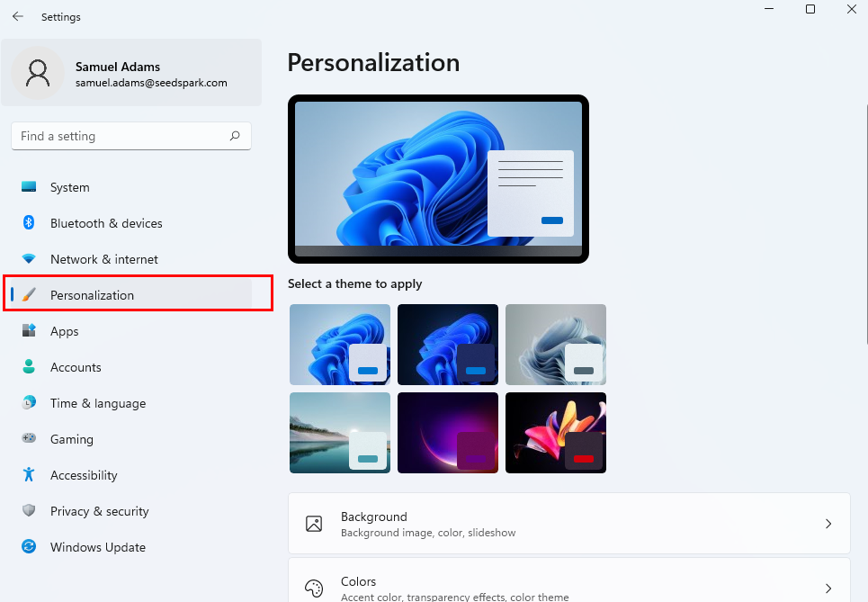
Task: Open Samuel Adams account profile
Action: point(131,73)
